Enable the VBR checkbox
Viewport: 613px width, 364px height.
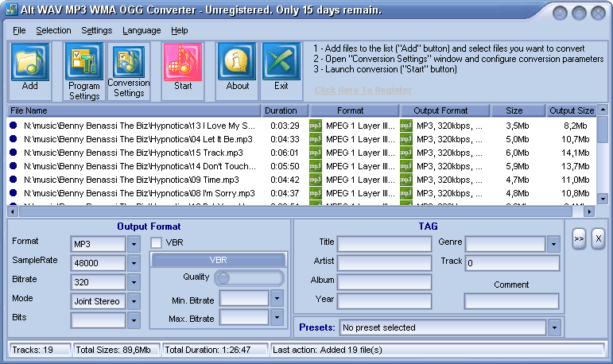(x=156, y=242)
